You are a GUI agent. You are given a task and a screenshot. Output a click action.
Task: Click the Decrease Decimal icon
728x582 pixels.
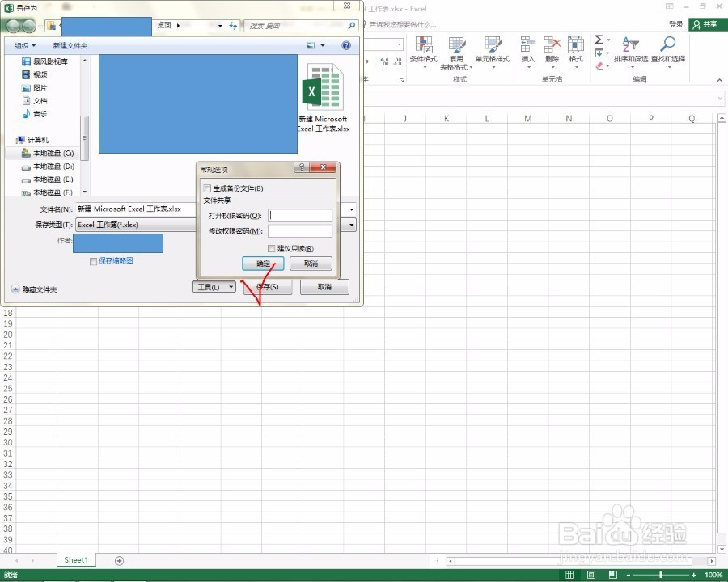pos(397,61)
